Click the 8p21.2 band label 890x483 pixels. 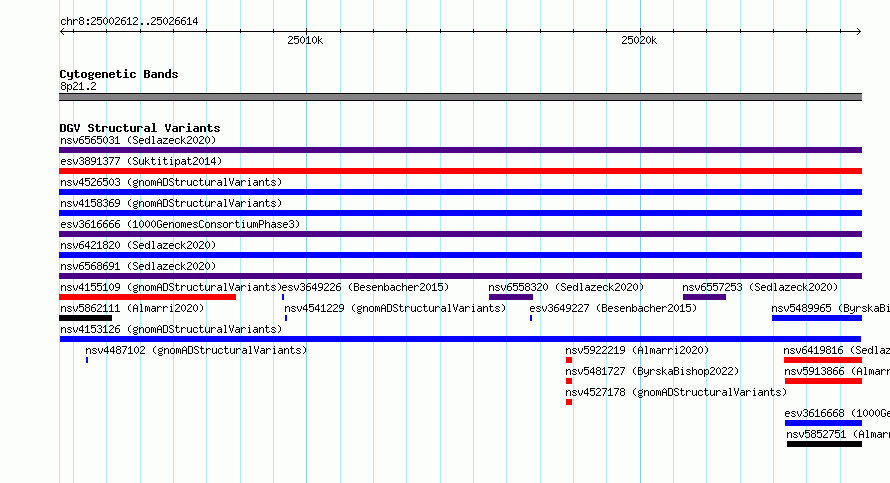click(x=78, y=86)
